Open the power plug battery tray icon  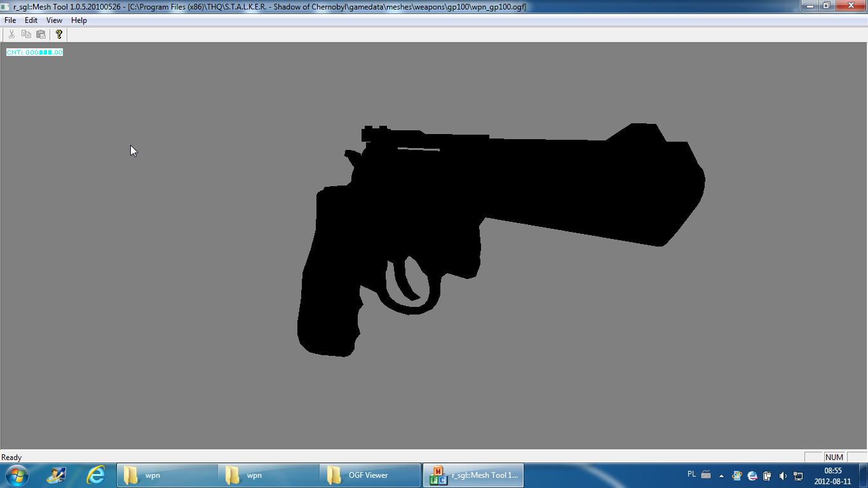767,475
